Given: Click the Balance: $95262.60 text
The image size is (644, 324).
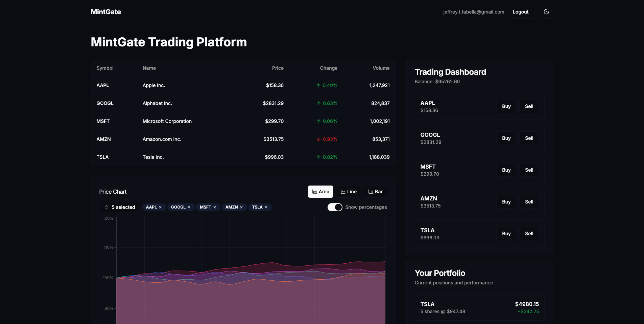Looking at the screenshot, I should click(x=437, y=82).
